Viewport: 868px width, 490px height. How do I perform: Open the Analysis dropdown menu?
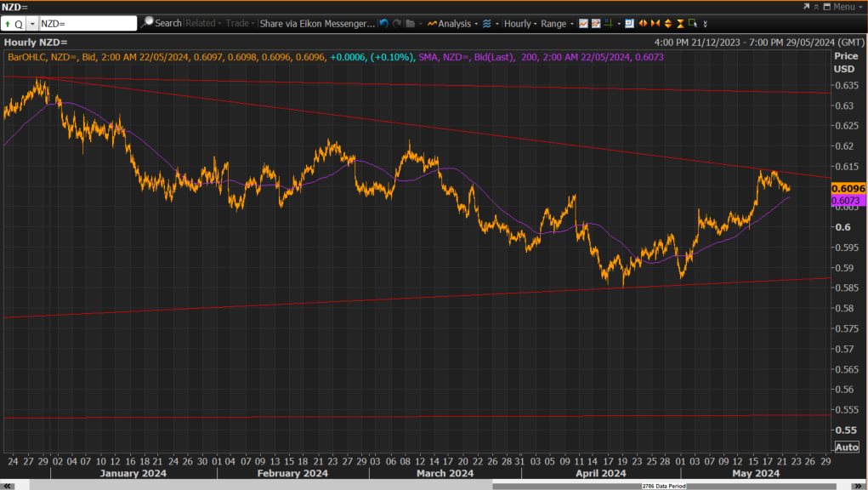453,23
